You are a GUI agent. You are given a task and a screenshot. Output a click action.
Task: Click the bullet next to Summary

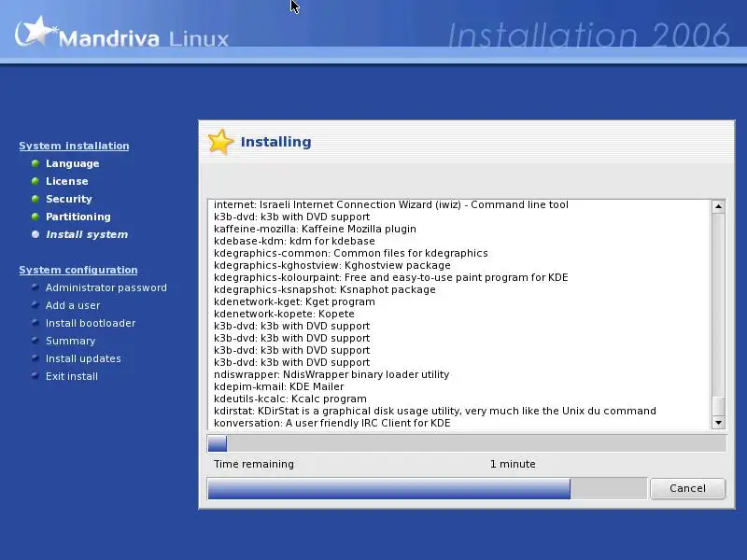click(x=35, y=340)
